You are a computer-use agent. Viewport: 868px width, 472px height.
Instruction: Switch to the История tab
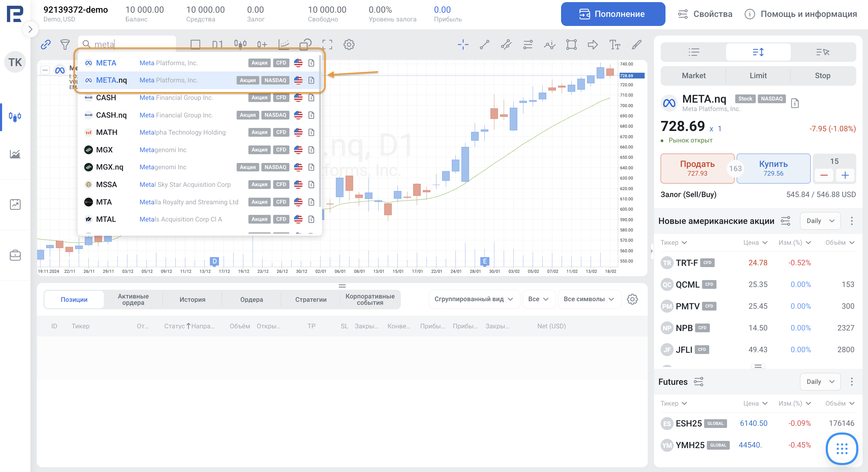[x=192, y=299]
